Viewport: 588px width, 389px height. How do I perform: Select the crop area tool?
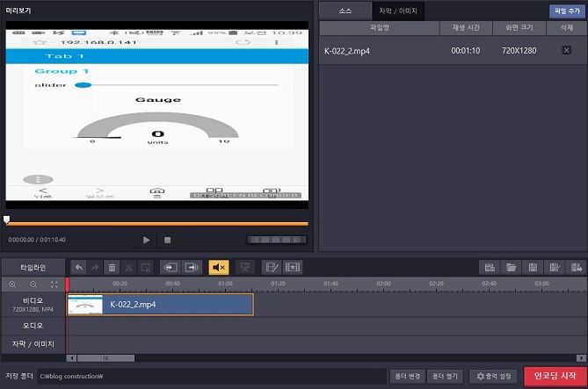tap(145, 267)
